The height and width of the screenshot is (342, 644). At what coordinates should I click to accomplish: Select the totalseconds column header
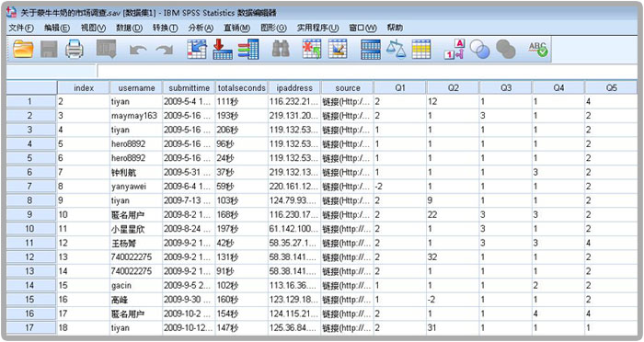[x=242, y=88]
